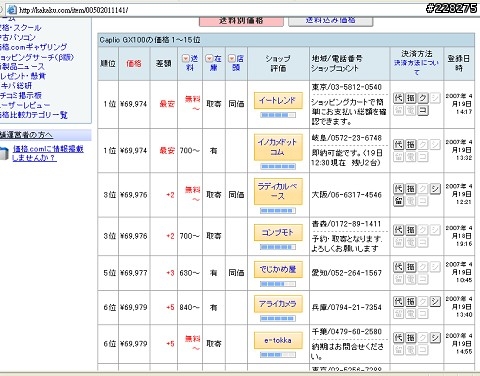Open the ユーザーレビュー sidebar link

(25, 105)
